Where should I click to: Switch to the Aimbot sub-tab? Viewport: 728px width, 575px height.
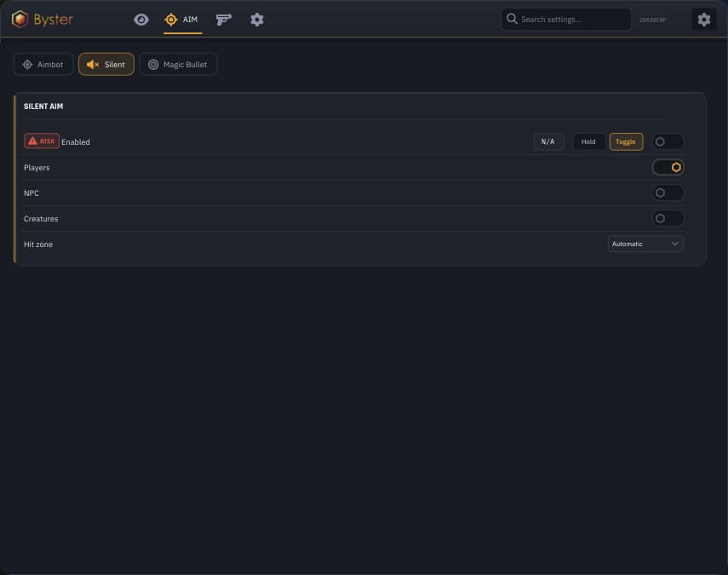[43, 64]
